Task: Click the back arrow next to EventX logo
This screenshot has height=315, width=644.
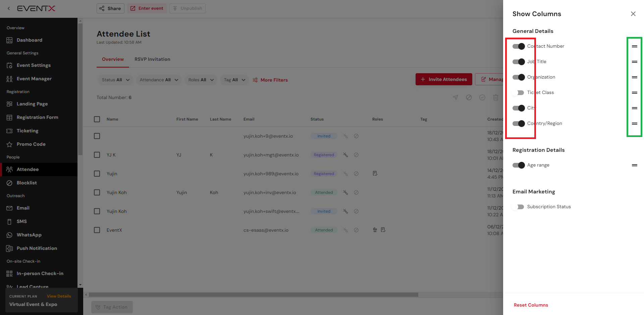Action: (9, 8)
